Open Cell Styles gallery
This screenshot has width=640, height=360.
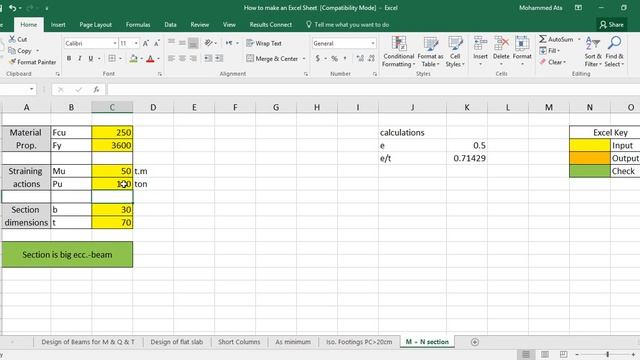(x=455, y=52)
